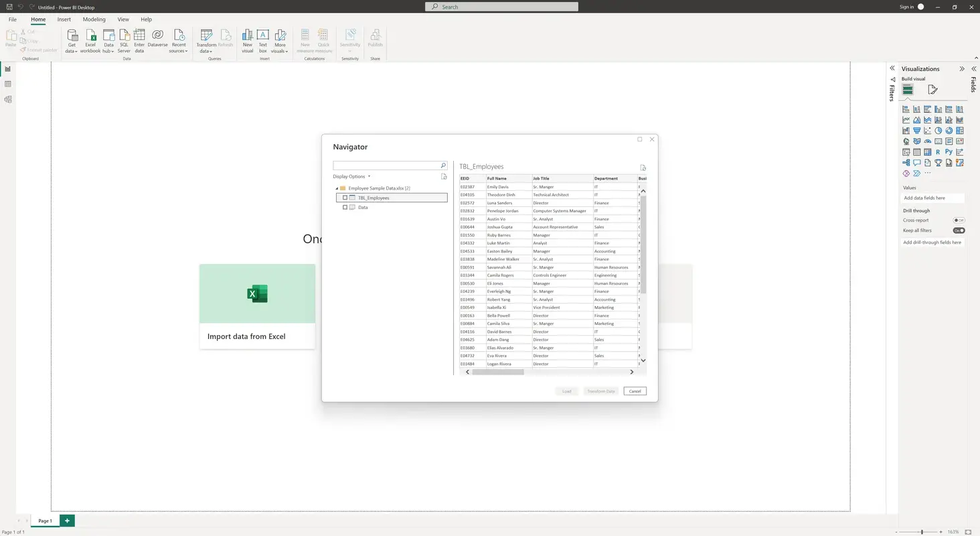
Task: Turn off Keep all filters
Action: tap(959, 230)
